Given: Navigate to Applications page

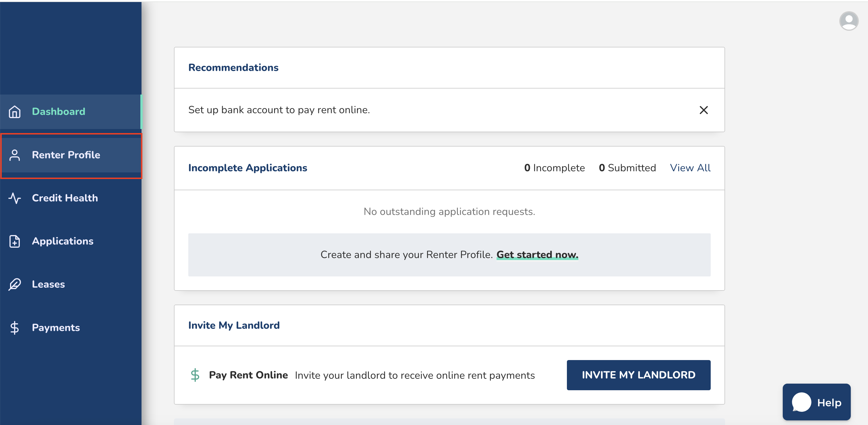Looking at the screenshot, I should [x=71, y=241].
